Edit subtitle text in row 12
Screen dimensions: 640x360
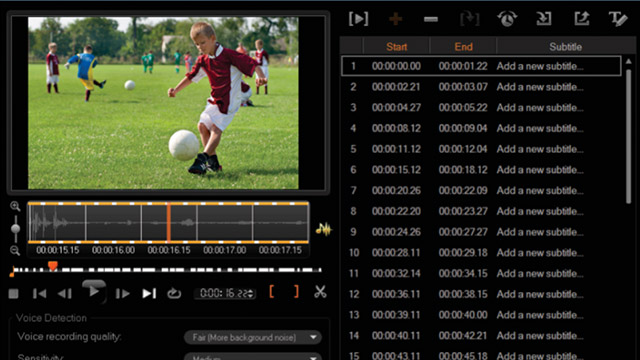[x=540, y=294]
